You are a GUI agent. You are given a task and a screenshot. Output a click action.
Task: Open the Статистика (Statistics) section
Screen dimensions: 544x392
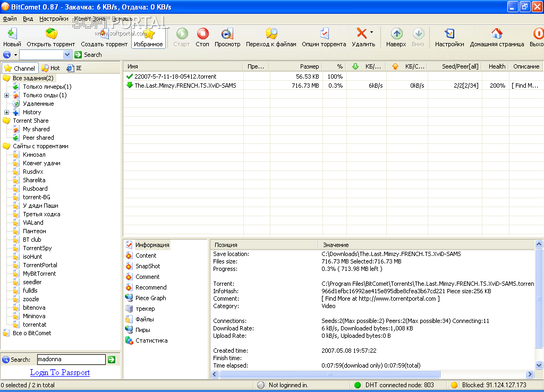coord(151,340)
